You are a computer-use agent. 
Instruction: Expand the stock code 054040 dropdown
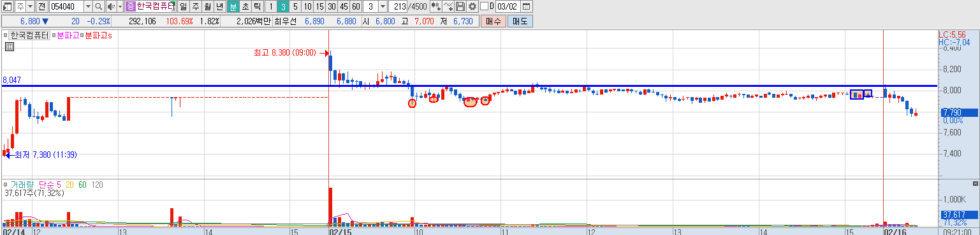(89, 6)
